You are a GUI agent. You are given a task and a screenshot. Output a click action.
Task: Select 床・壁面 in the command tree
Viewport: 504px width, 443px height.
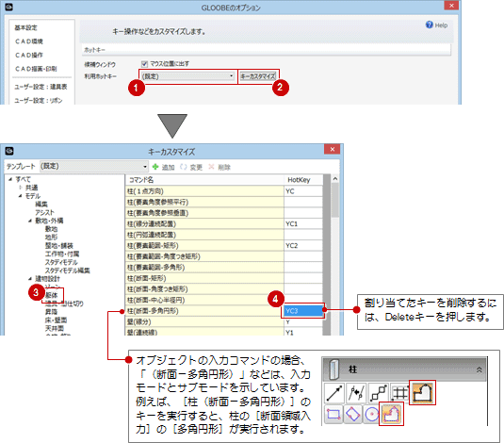point(56,320)
